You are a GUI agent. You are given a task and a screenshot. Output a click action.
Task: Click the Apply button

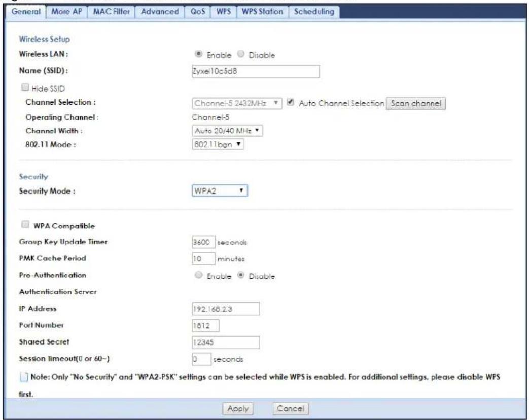point(238,409)
